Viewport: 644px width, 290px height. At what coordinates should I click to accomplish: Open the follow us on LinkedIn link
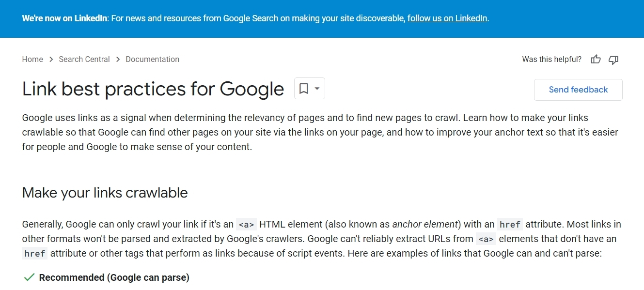point(447,18)
